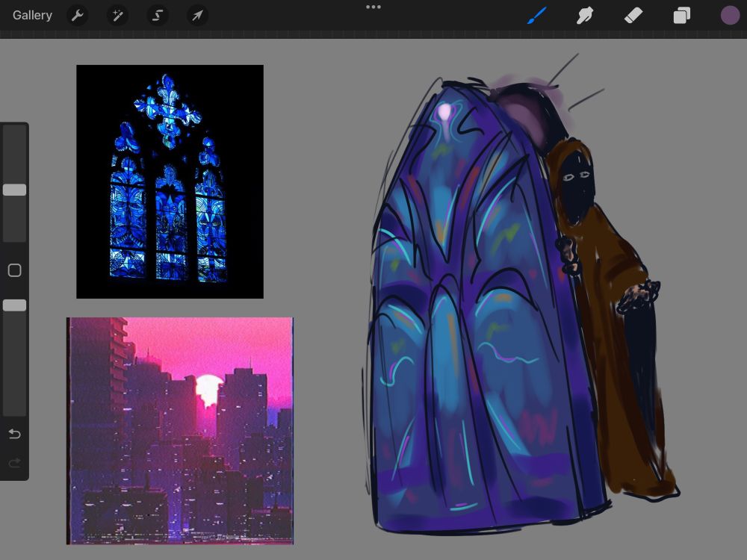Tap the redo arrow in sidebar
This screenshot has width=747, height=560.
tap(14, 464)
